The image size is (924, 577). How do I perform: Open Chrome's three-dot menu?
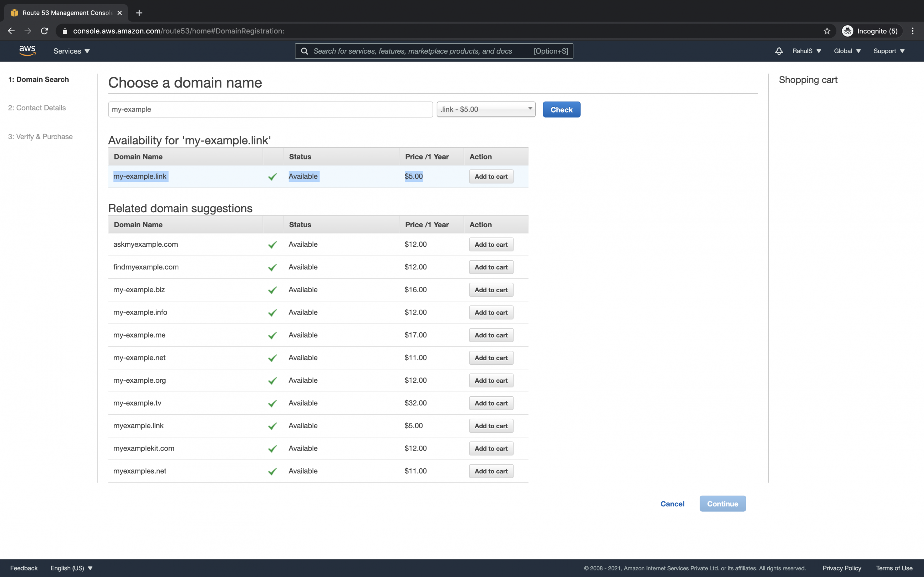click(x=913, y=31)
